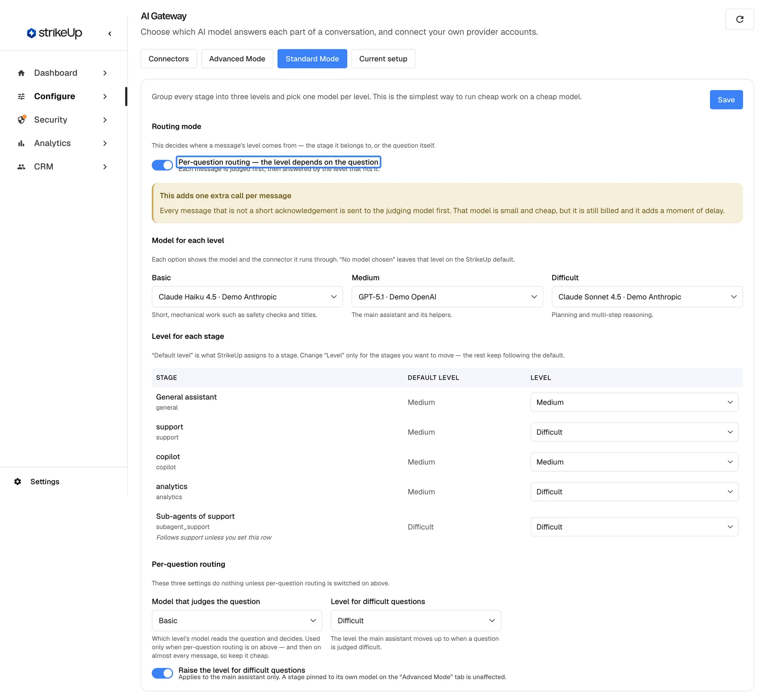Click the "subagent_support" stage identifier
Viewport: 767px width, 700px height.
coord(183,527)
